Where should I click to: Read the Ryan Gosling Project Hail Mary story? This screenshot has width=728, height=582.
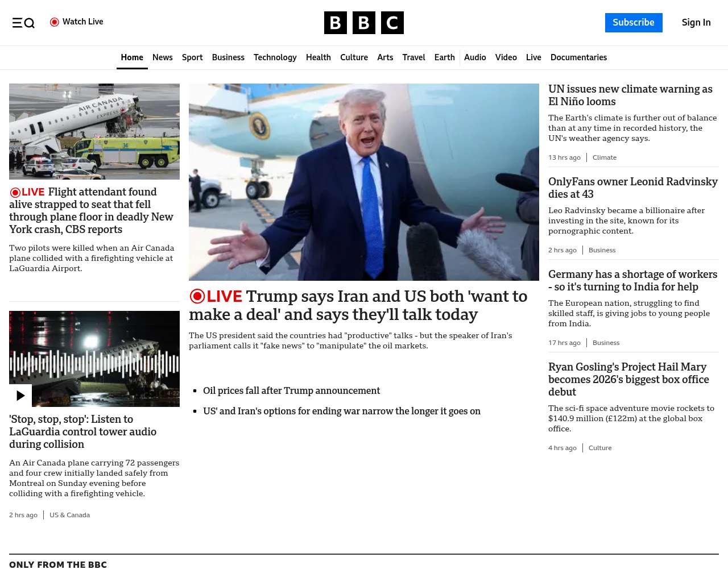[x=628, y=379]
